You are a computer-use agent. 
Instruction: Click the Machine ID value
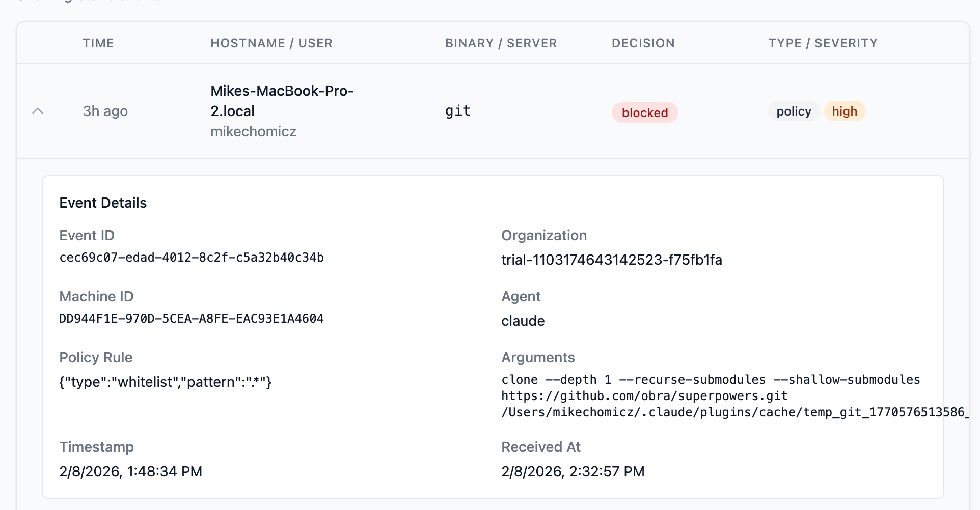(192, 319)
